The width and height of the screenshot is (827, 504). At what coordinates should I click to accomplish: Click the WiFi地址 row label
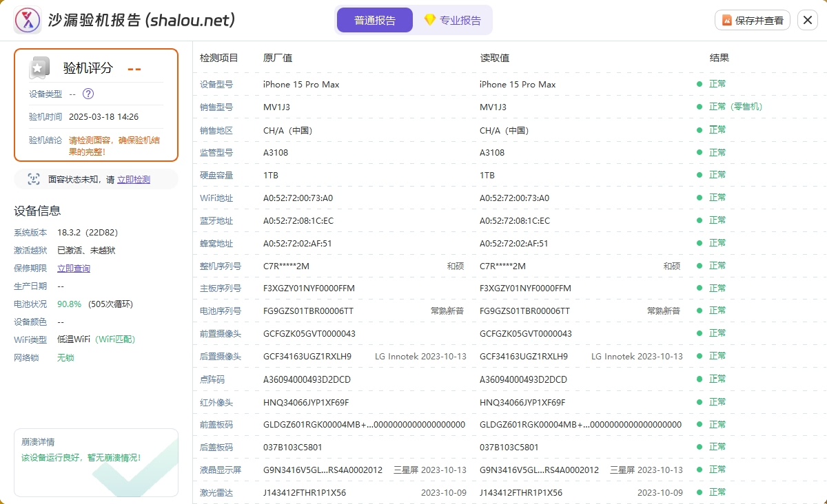point(216,198)
